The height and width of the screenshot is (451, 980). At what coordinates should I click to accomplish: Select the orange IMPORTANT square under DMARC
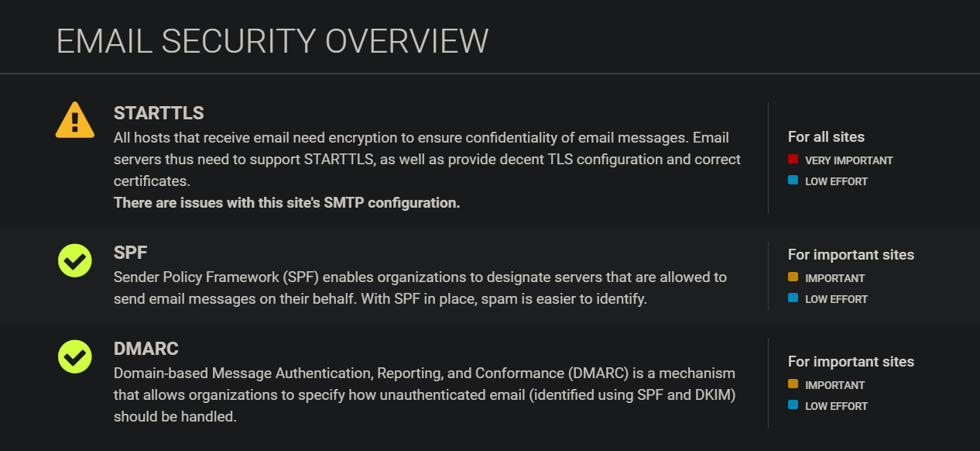(x=794, y=384)
